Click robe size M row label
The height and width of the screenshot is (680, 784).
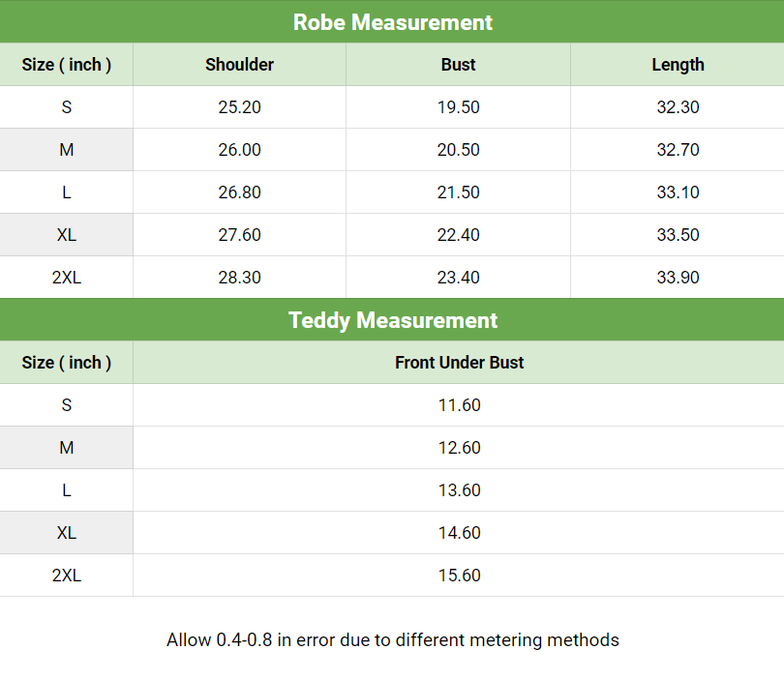click(x=67, y=150)
